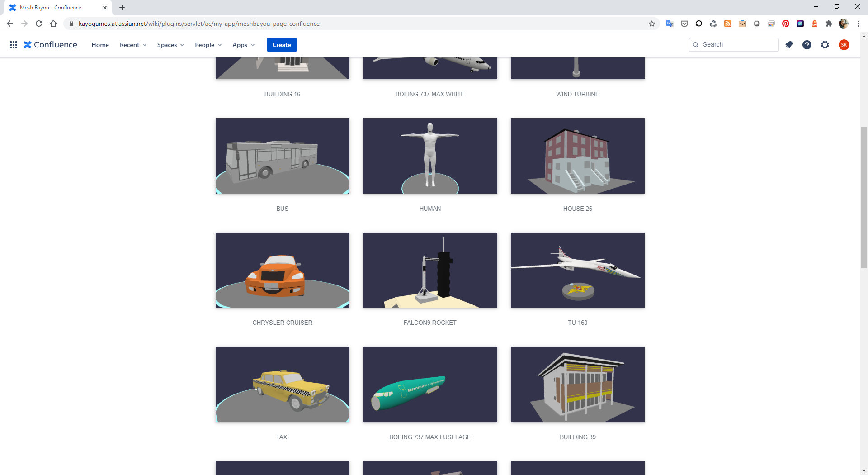Open the Taxi model thumbnail

coord(283,385)
